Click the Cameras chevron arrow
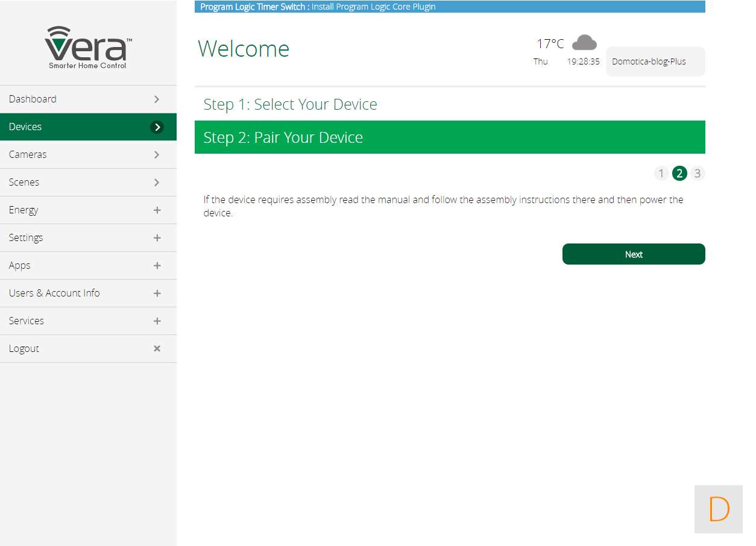The width and height of the screenshot is (756, 546). (157, 155)
